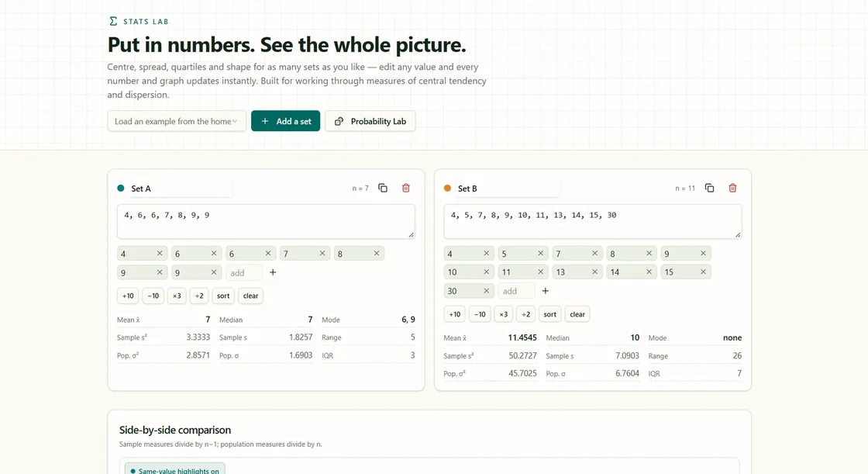This screenshot has height=474, width=868.
Task: Click Set B mode value none
Action: pyautogui.click(x=732, y=337)
